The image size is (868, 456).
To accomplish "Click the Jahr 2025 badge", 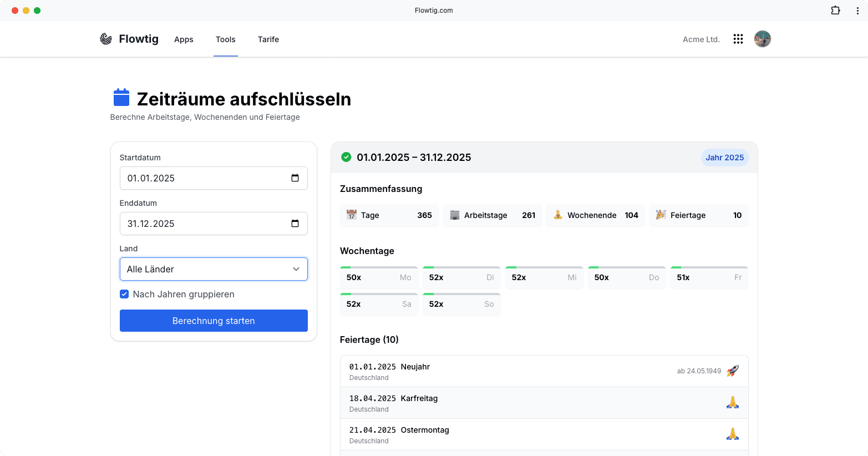I will point(725,158).
